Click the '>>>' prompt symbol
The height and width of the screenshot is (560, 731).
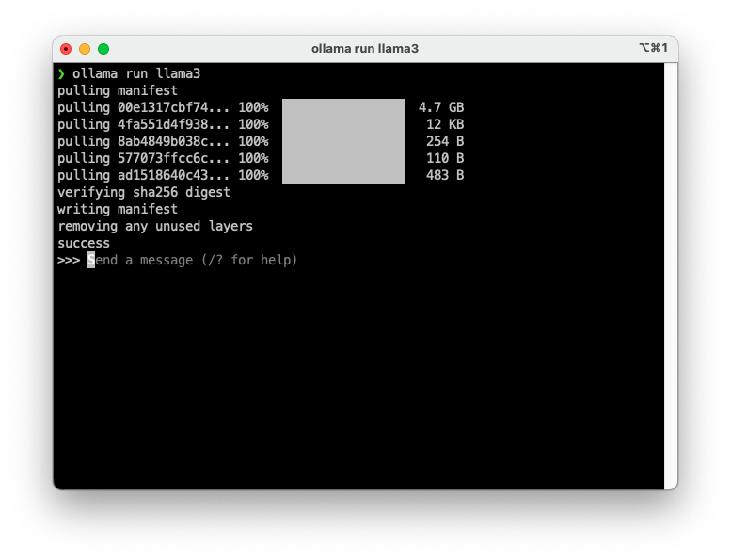69,260
